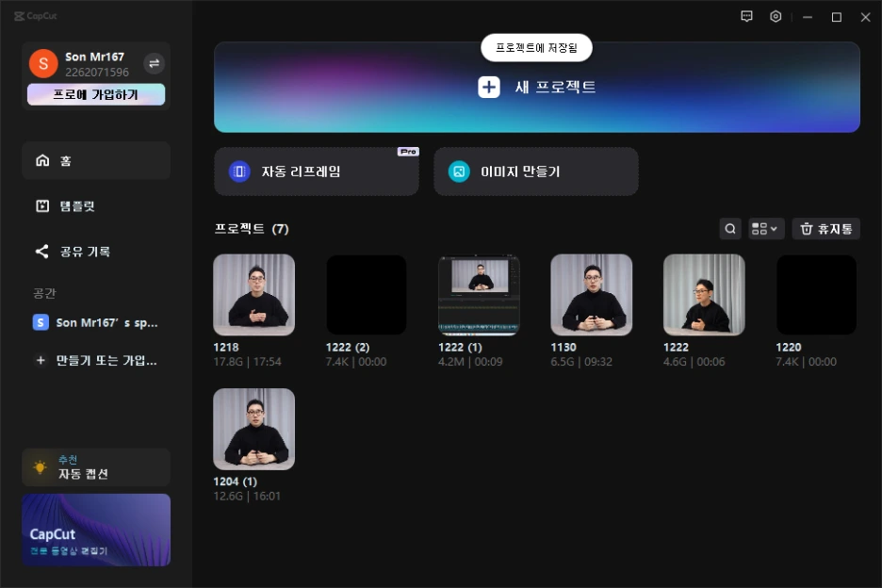Image resolution: width=882 pixels, height=588 pixels.
Task: Click the 17.8G | 17:54 size label
Action: click(247, 362)
